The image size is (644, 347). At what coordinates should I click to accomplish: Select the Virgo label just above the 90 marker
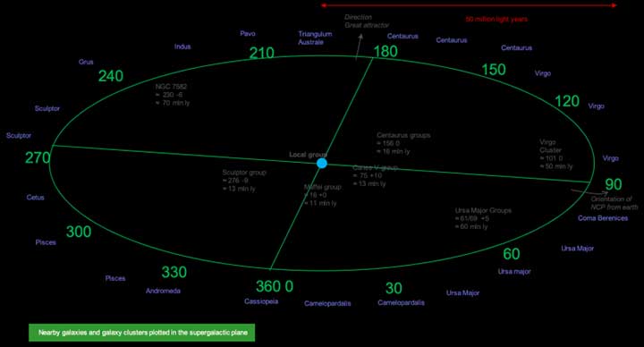click(610, 158)
